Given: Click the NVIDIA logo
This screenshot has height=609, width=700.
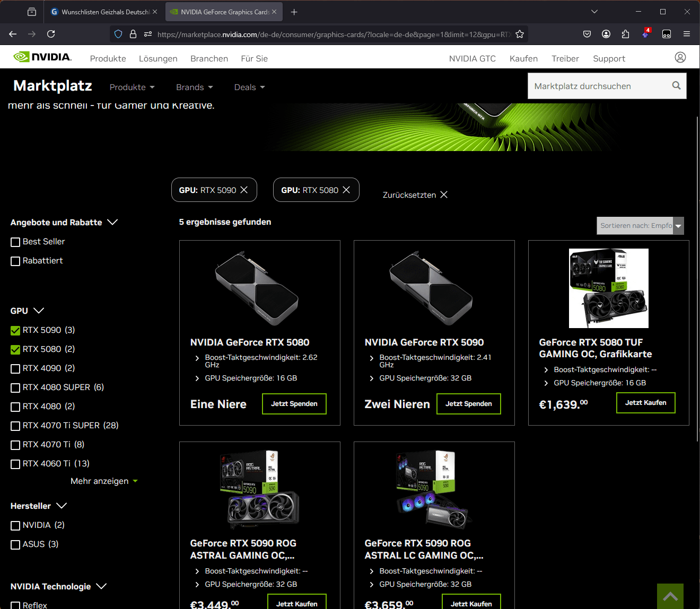Looking at the screenshot, I should click(x=42, y=57).
